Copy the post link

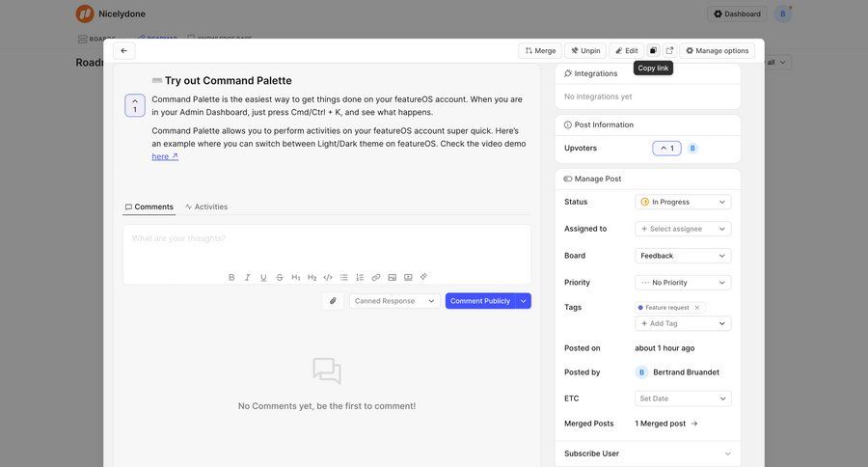653,50
